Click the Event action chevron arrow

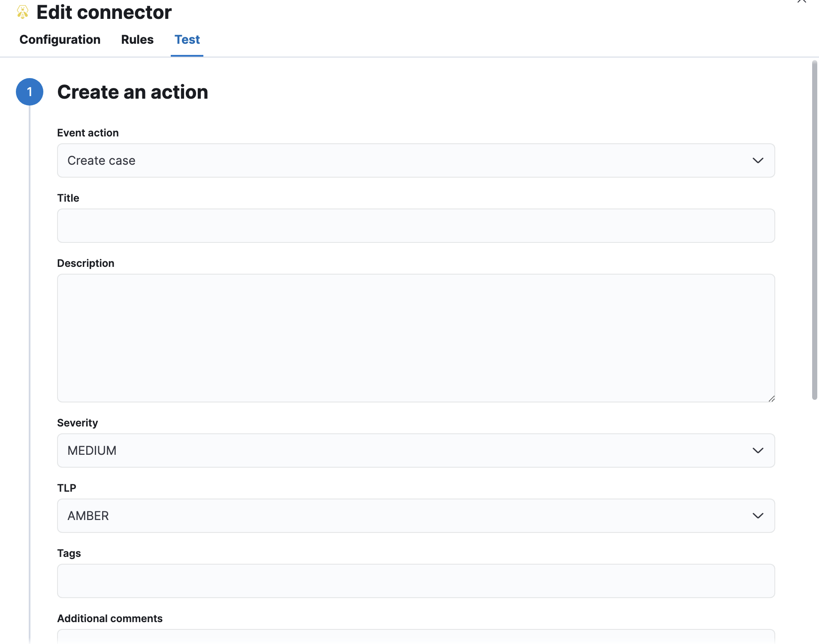tap(758, 160)
